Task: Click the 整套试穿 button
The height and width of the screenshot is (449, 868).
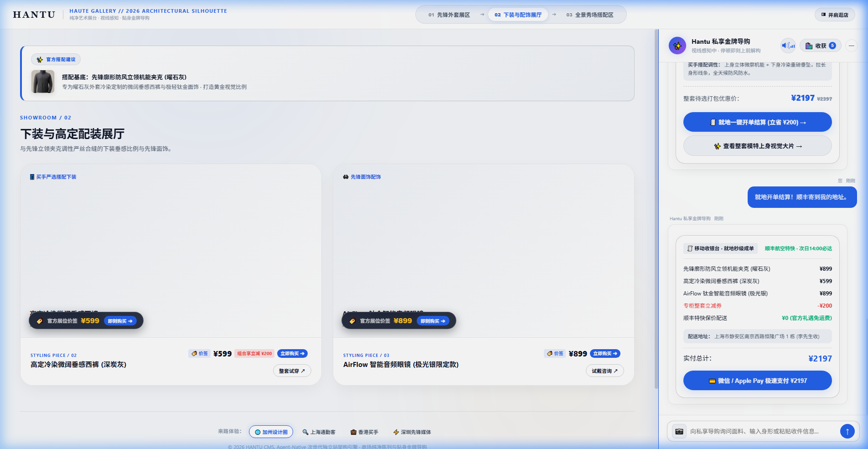Action: point(292,371)
